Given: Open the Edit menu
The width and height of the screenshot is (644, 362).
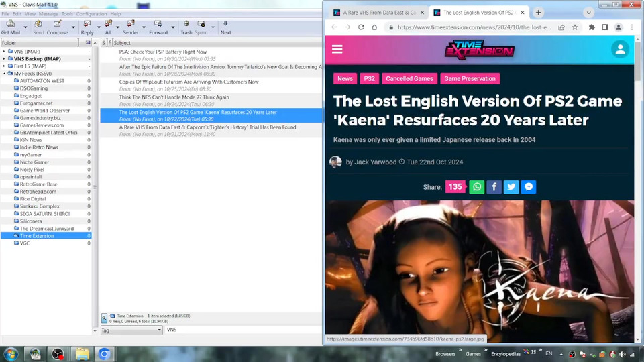Looking at the screenshot, I should point(17,14).
